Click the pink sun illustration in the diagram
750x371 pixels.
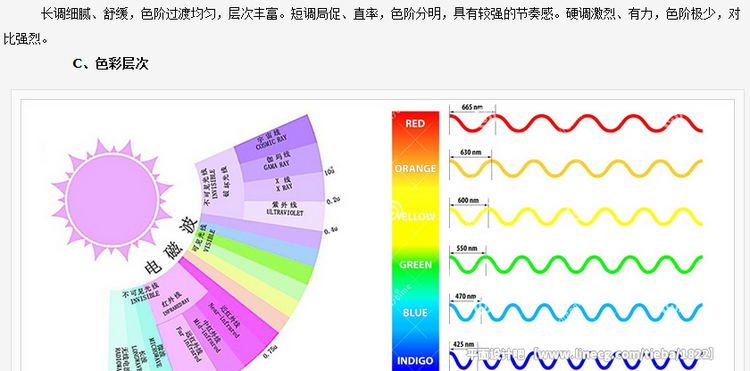point(112,199)
